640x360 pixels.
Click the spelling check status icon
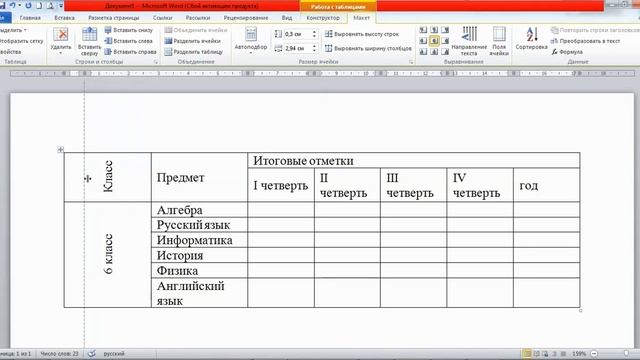[92, 354]
